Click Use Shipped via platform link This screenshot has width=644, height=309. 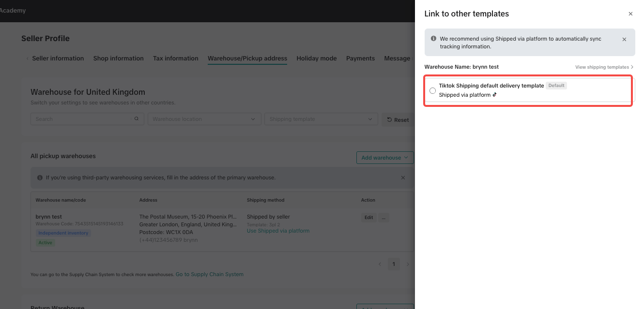point(278,231)
